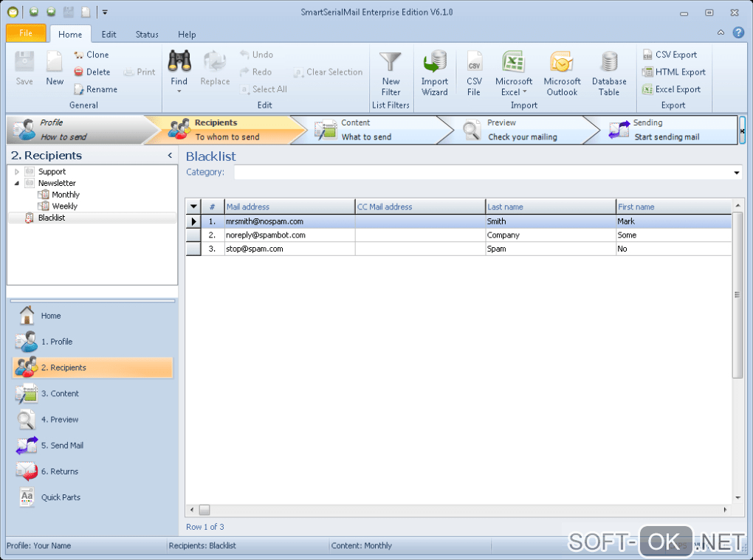Select 2. Recipients in navigation pane
The width and height of the screenshot is (753, 560).
[92, 367]
